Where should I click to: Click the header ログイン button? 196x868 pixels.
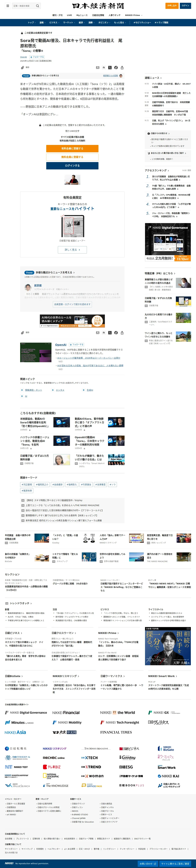coord(186,5)
